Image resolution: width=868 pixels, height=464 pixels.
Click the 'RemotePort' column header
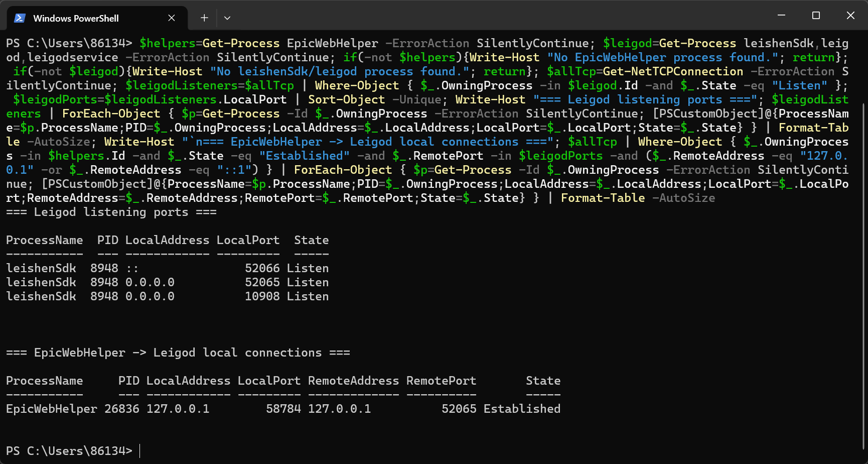442,381
